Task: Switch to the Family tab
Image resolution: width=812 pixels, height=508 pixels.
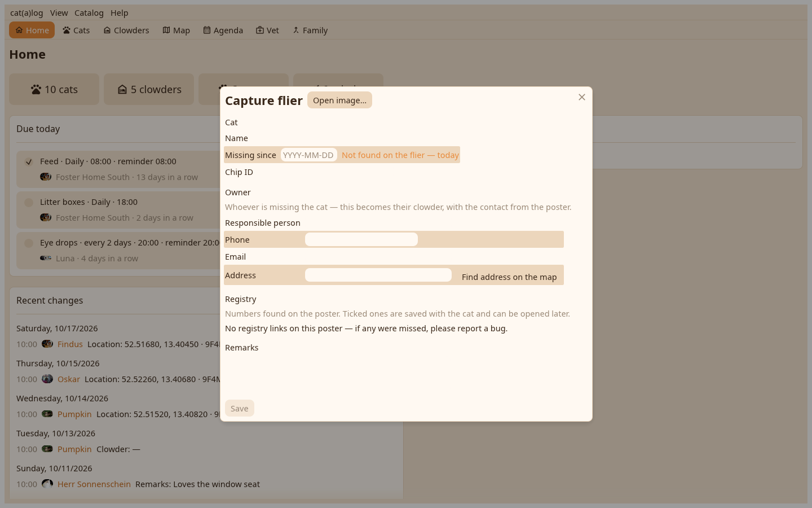Action: pyautogui.click(x=310, y=30)
